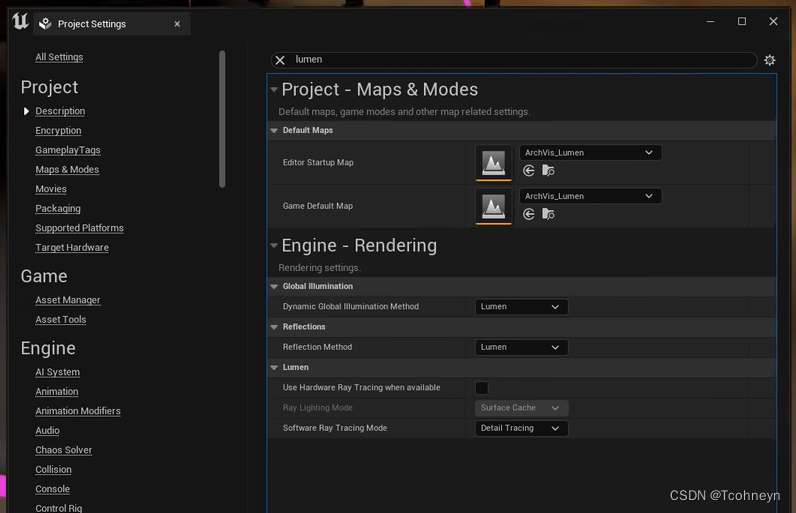Collapse the Project - Maps & Modes section
The image size is (796, 513).
[x=274, y=90]
